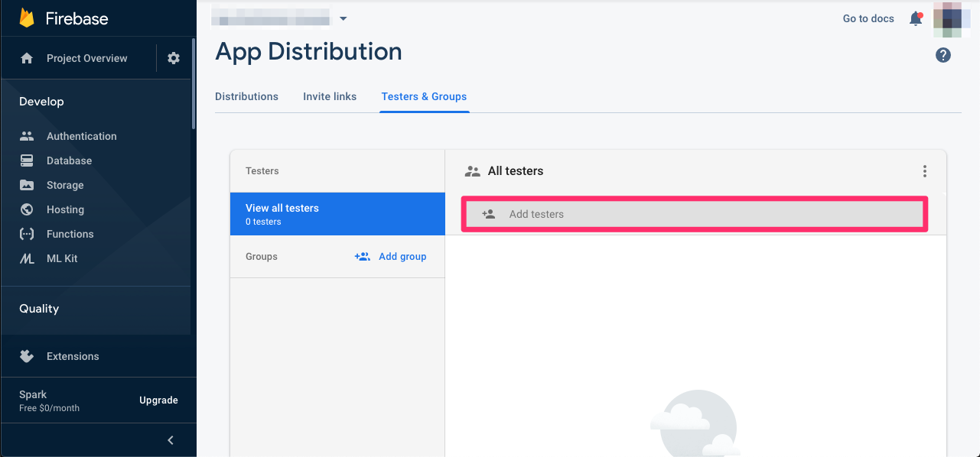Click the Groups section label
Image resolution: width=980 pixels, height=457 pixels.
pyautogui.click(x=262, y=257)
